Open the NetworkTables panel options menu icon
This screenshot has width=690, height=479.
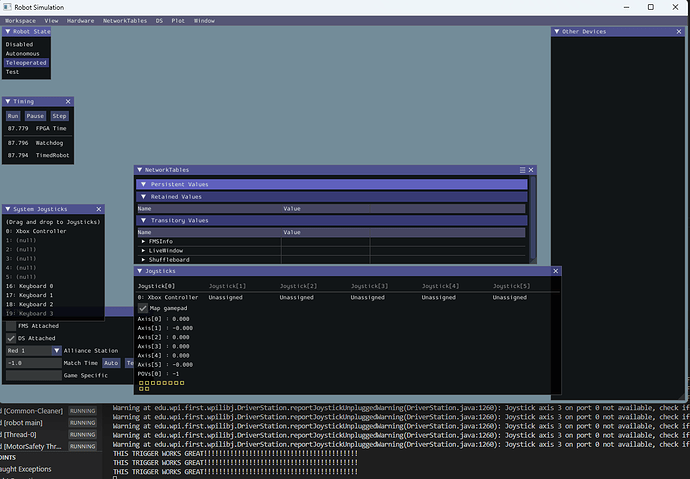coord(522,170)
